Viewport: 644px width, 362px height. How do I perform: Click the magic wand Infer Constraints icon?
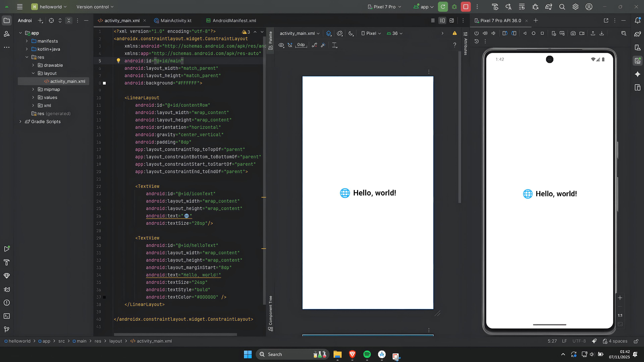[323, 45]
